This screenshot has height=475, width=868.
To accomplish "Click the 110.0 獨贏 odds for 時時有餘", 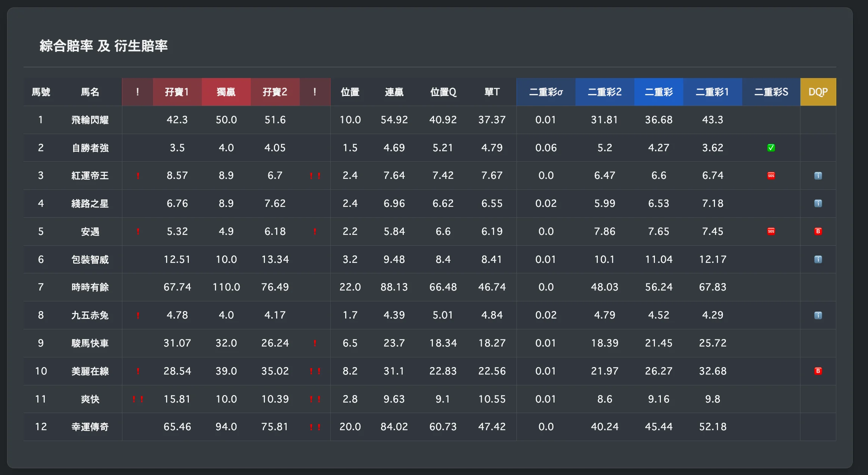I will pyautogui.click(x=226, y=287).
